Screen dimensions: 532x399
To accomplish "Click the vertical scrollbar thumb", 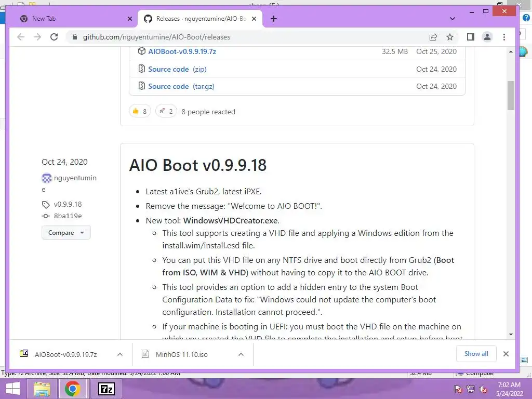I will point(511,96).
